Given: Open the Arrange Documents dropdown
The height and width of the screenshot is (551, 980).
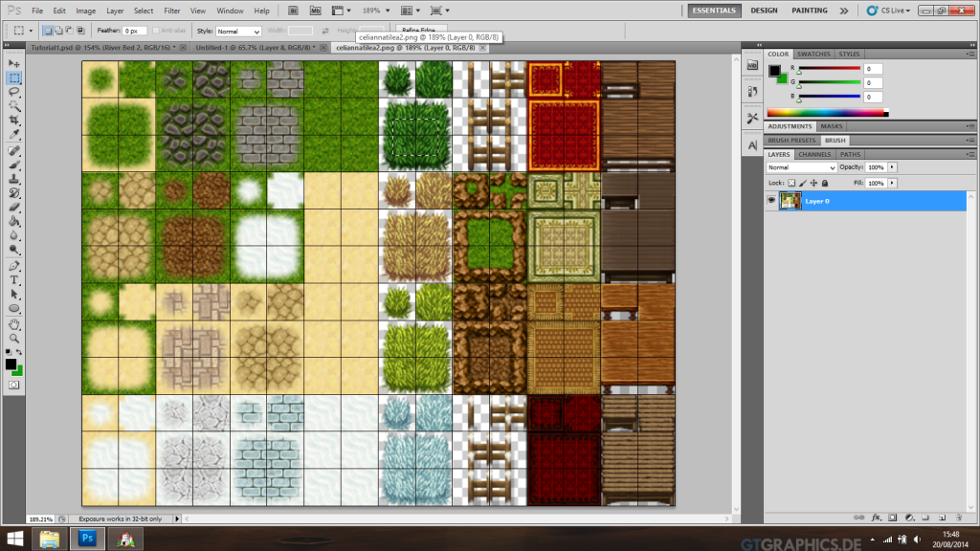Looking at the screenshot, I should (x=411, y=11).
